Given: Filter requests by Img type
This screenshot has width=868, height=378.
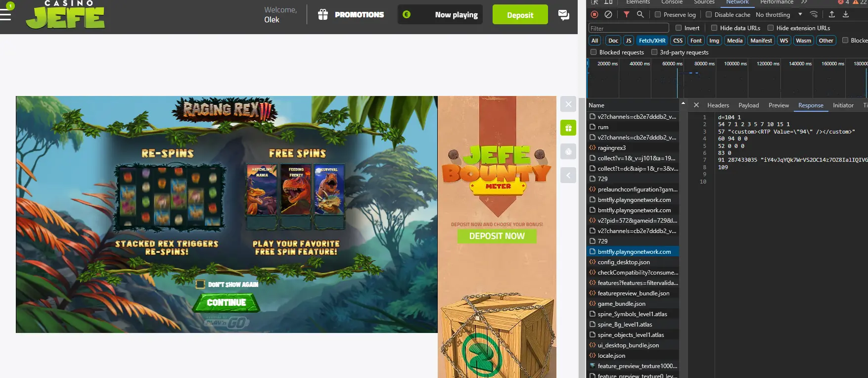Looking at the screenshot, I should [x=714, y=41].
